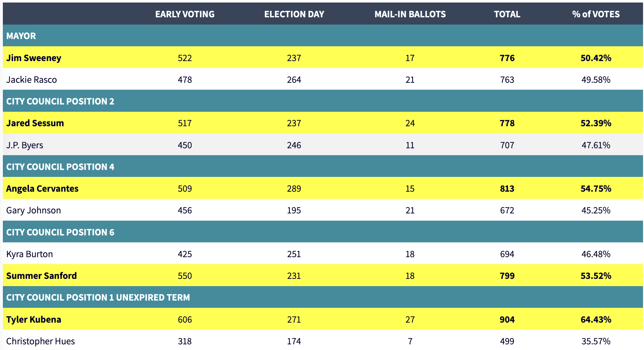This screenshot has height=350, width=644.
Task: Click the ELECTION DAY column header
Action: click(x=294, y=14)
